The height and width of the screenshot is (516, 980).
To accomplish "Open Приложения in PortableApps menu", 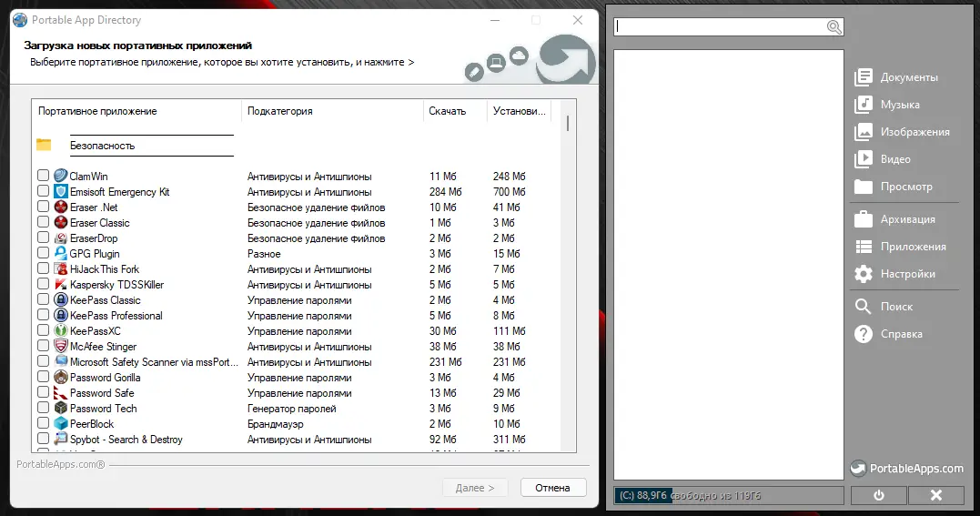I will (x=900, y=247).
